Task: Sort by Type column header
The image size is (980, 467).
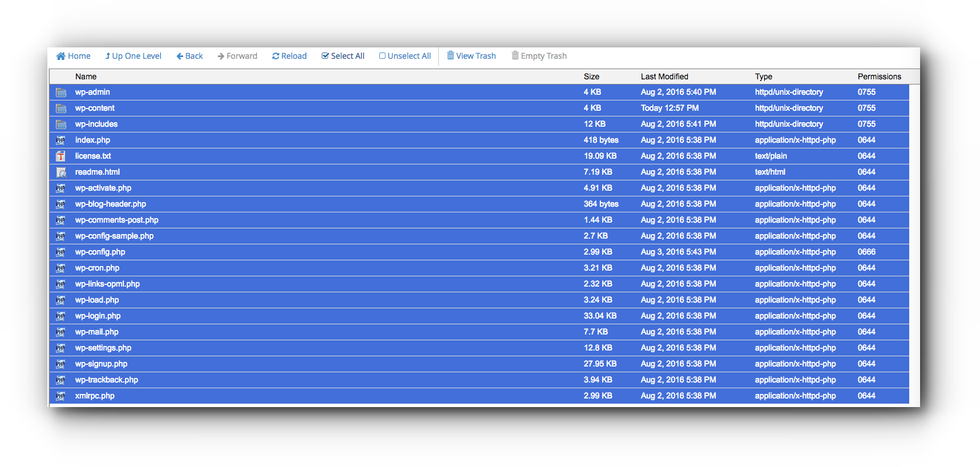Action: pyautogui.click(x=763, y=77)
